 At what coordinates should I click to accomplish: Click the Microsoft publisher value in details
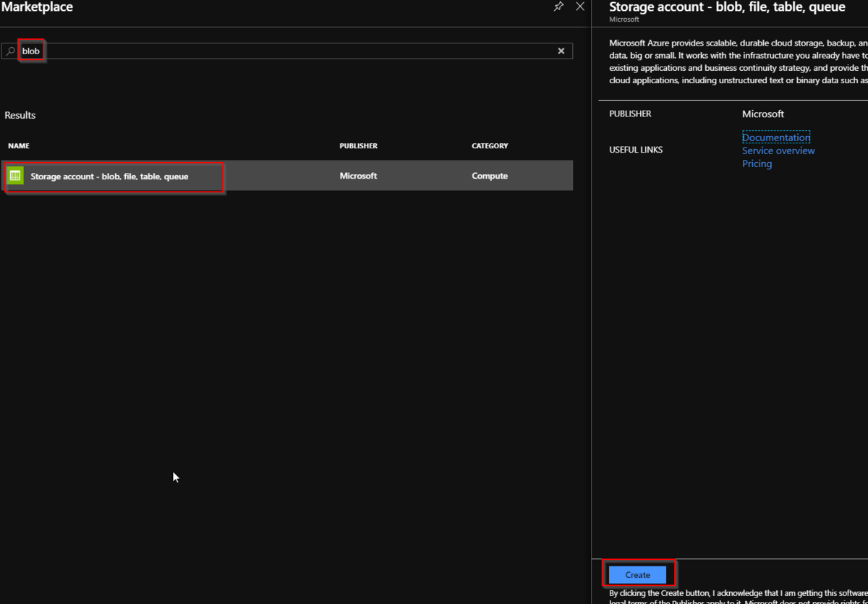(763, 114)
